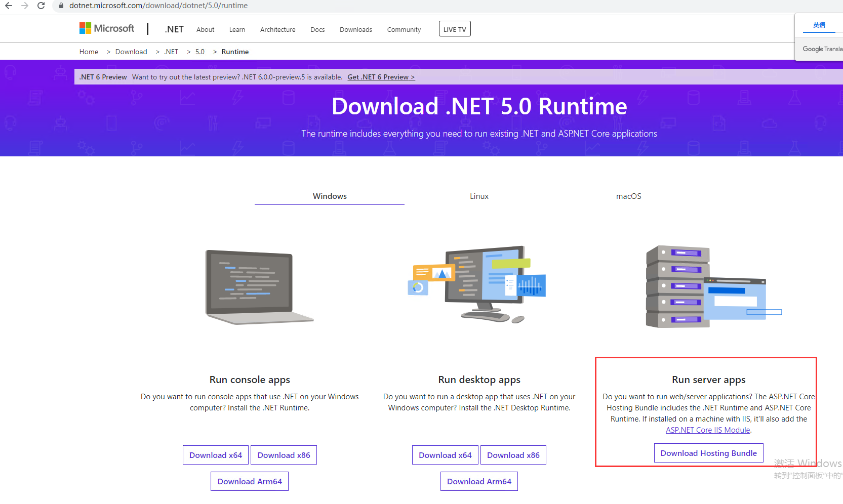Click the laptop console apps illustration
843x504 pixels.
point(259,287)
